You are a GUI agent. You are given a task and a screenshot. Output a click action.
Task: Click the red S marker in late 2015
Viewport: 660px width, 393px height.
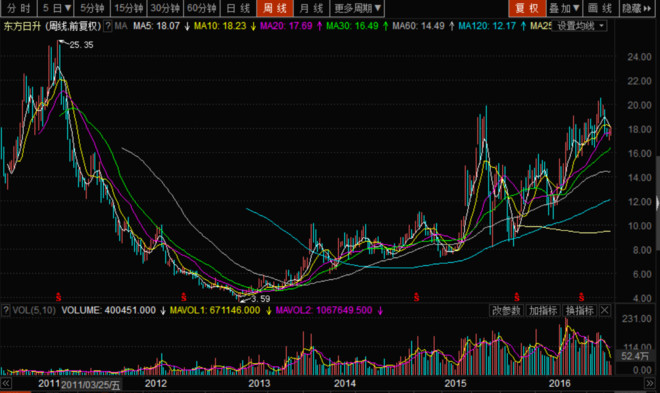click(517, 297)
